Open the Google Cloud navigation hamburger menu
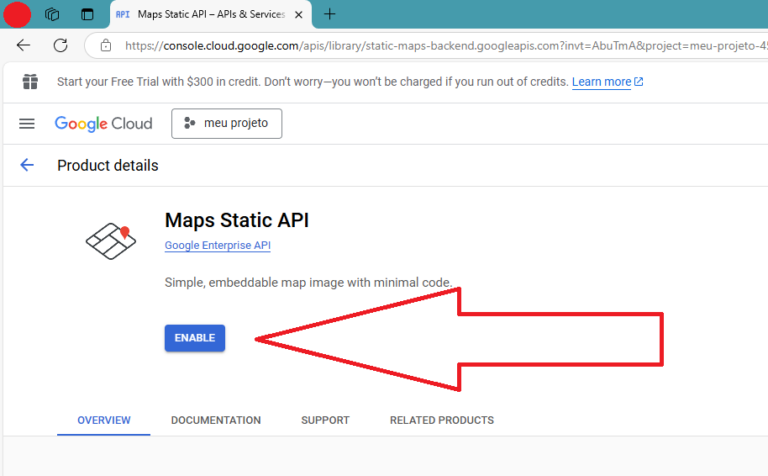The width and height of the screenshot is (768, 476). pyautogui.click(x=27, y=123)
